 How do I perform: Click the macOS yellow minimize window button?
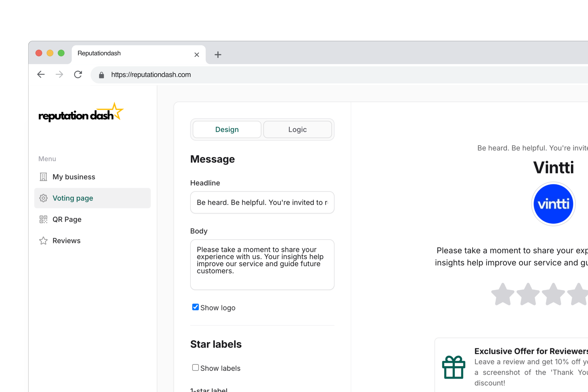pyautogui.click(x=50, y=53)
